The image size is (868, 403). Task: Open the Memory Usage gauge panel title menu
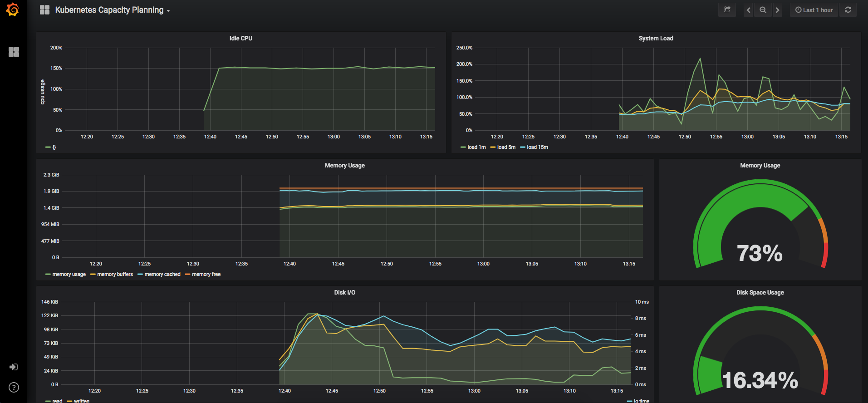pos(760,165)
